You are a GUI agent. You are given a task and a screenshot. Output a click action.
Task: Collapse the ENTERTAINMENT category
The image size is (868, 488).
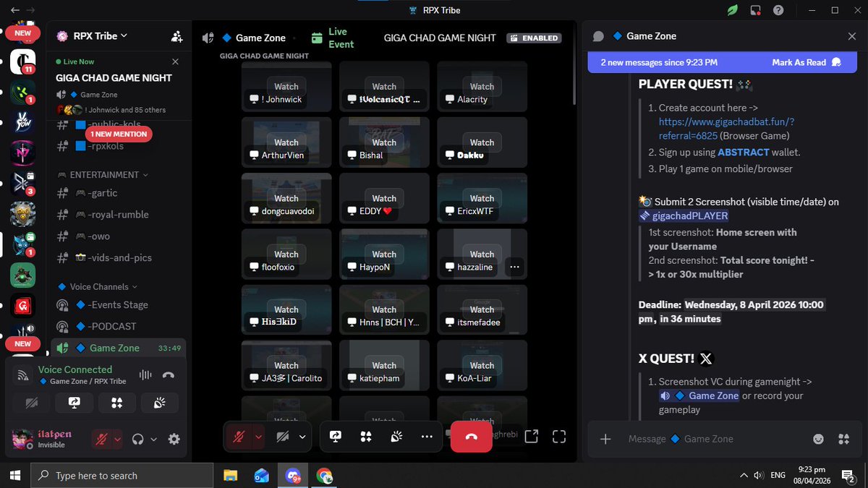point(103,175)
